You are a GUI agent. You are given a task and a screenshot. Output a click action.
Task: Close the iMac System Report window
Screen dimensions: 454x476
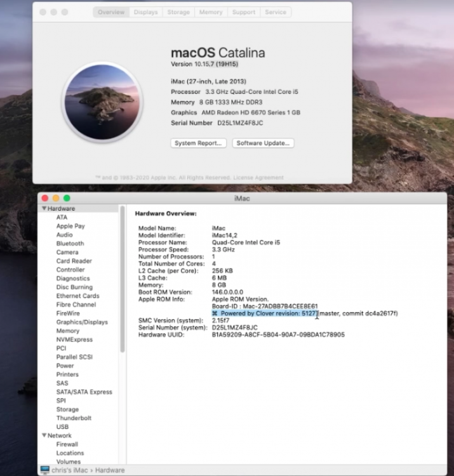pos(45,198)
